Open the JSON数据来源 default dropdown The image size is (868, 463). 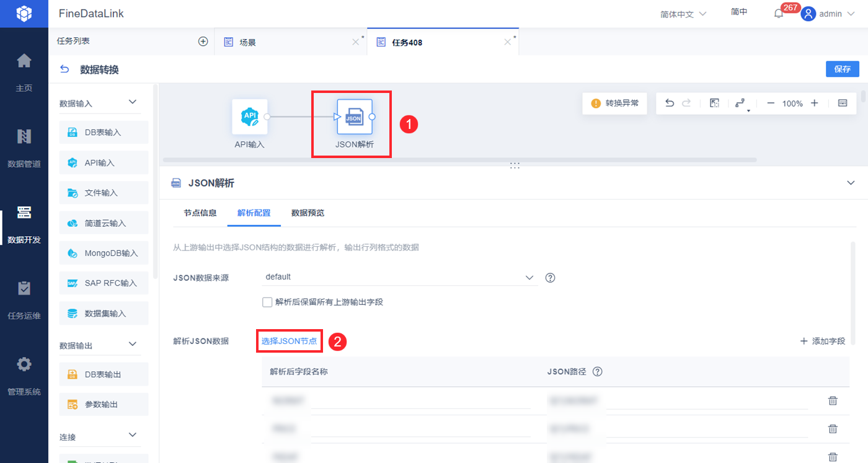[x=399, y=277]
